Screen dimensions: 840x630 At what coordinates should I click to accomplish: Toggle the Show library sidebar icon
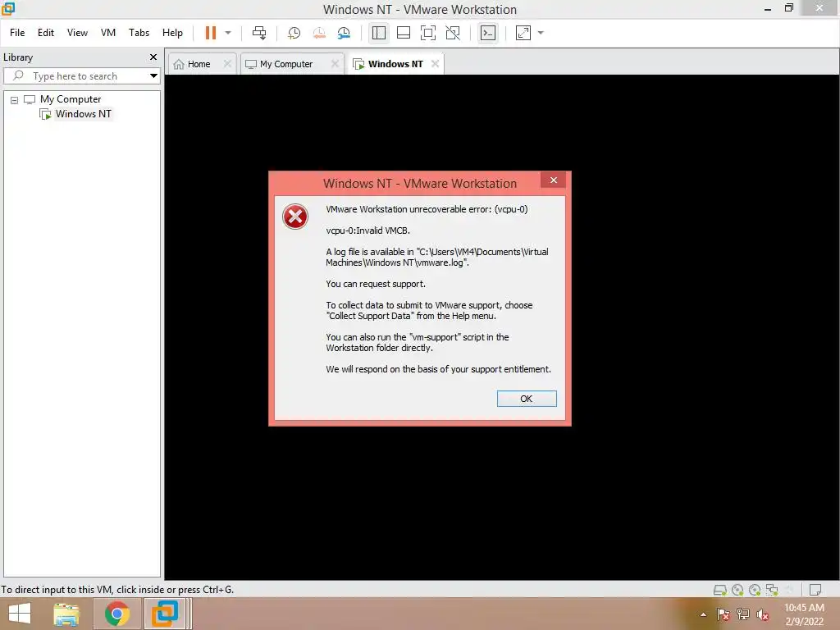tap(379, 33)
